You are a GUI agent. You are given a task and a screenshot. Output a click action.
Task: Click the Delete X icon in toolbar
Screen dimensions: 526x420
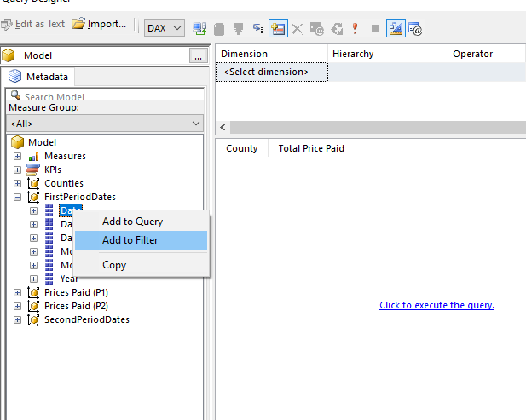(298, 28)
